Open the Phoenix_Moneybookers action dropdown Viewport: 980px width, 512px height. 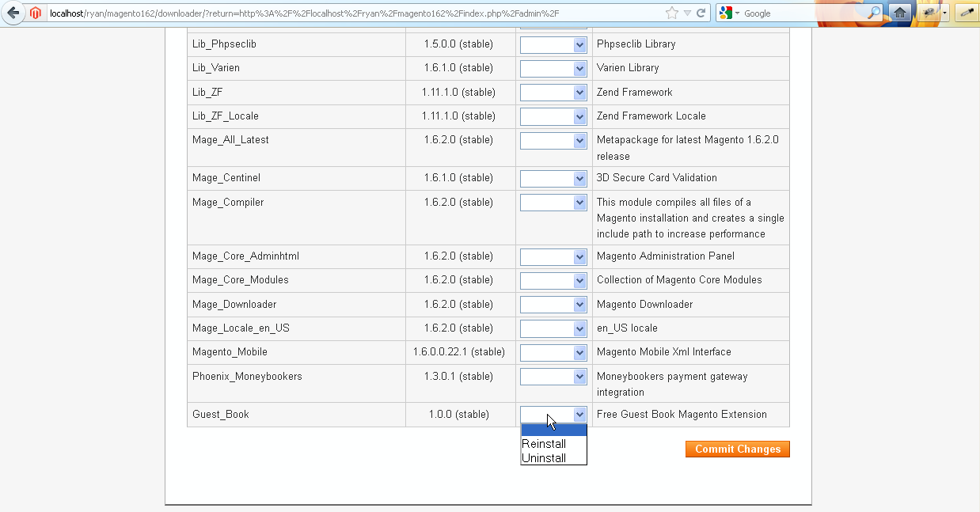click(x=553, y=377)
